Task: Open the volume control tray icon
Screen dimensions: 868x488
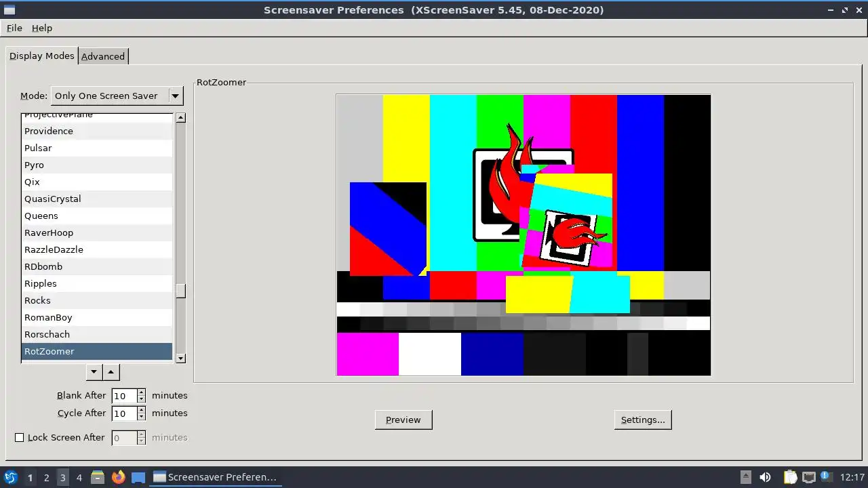Action: coord(765,477)
